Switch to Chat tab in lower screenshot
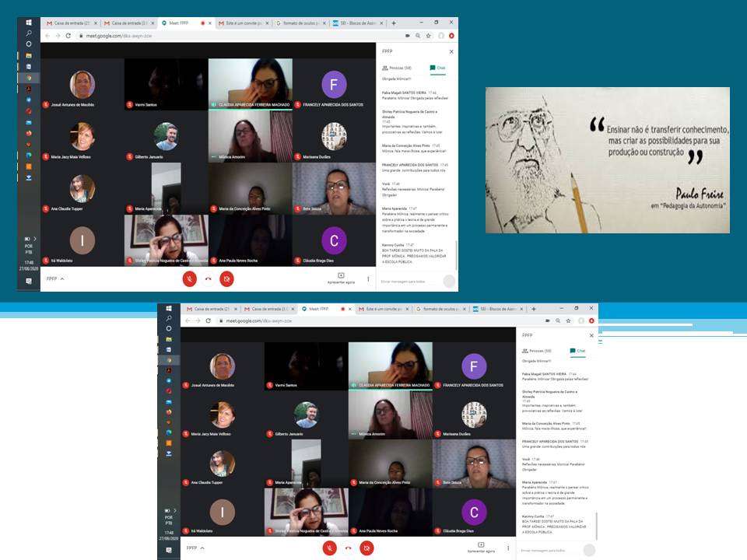 [578, 351]
